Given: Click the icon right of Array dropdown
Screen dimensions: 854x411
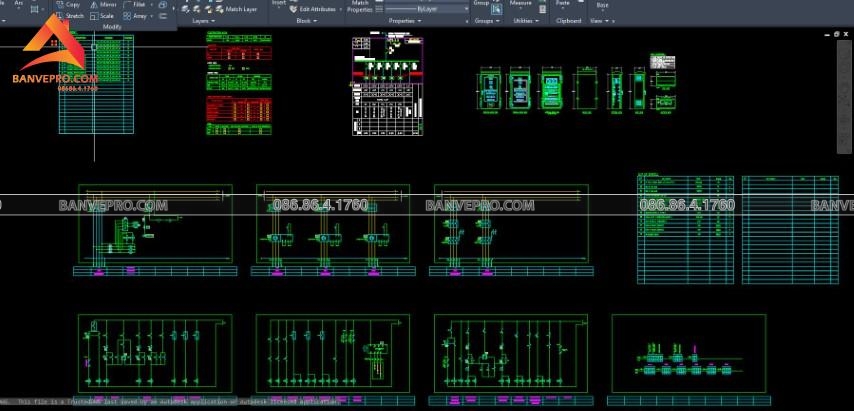Looking at the screenshot, I should tap(163, 16).
